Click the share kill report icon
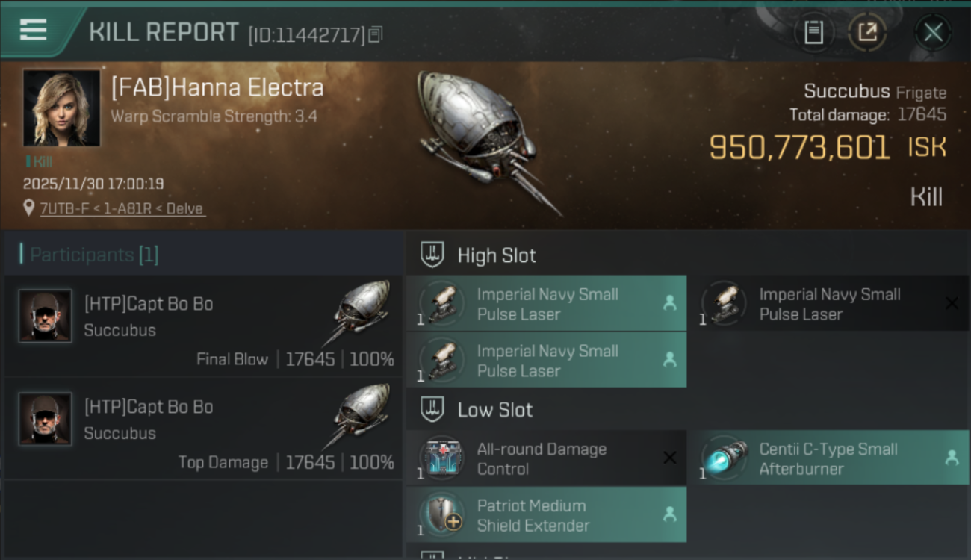Viewport: 971px width, 560px height. pyautogui.click(x=867, y=32)
